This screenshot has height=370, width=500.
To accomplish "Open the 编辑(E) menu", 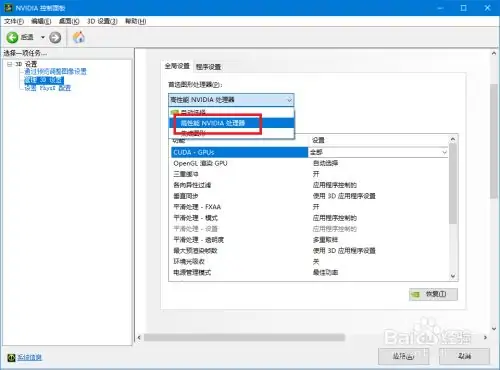I will tap(41, 21).
